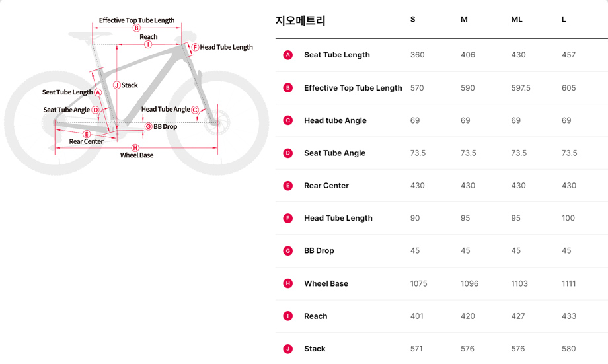Select red H badge in Wheel Base table row
The image size is (608, 364).
(287, 283)
